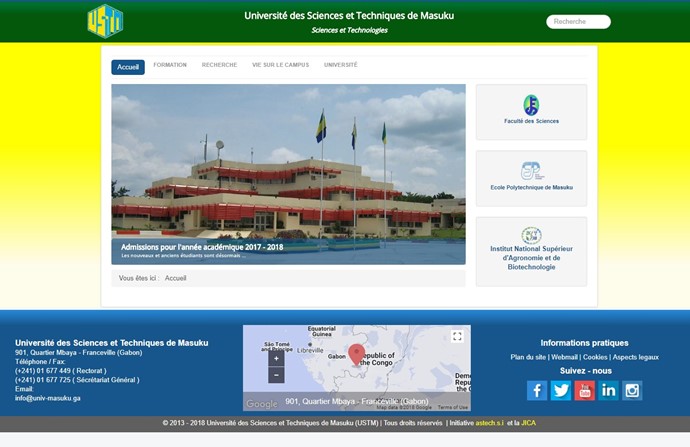The width and height of the screenshot is (690, 447).
Task: Open the RECHERCHE menu
Action: 219,65
